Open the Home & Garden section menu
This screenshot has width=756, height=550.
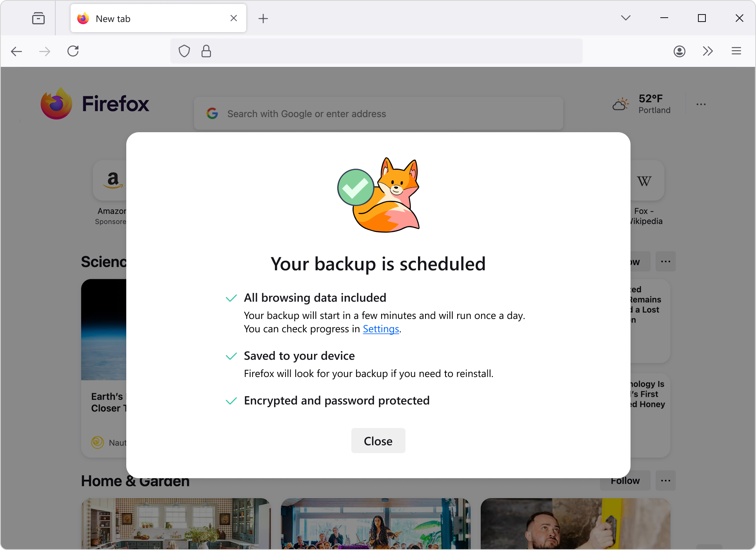click(x=665, y=481)
